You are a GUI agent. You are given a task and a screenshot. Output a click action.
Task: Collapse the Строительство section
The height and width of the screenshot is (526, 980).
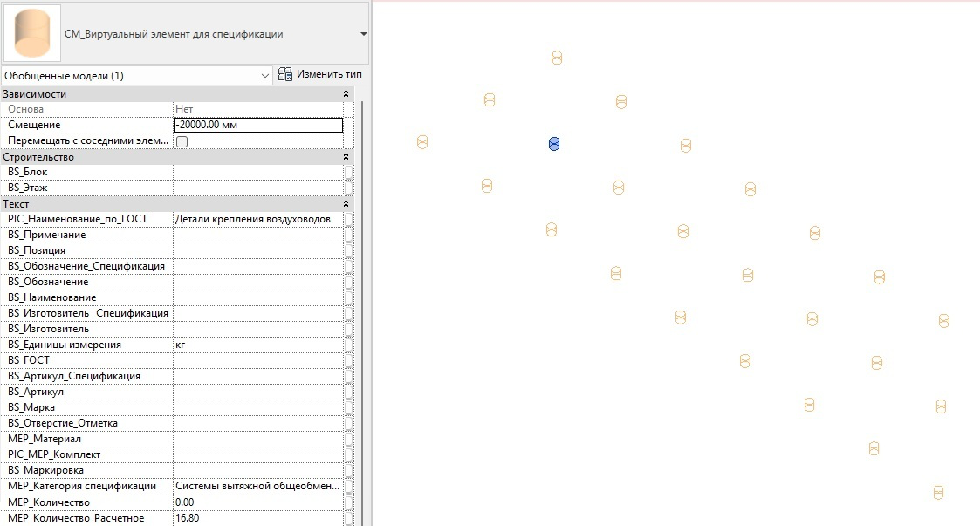[x=346, y=157]
